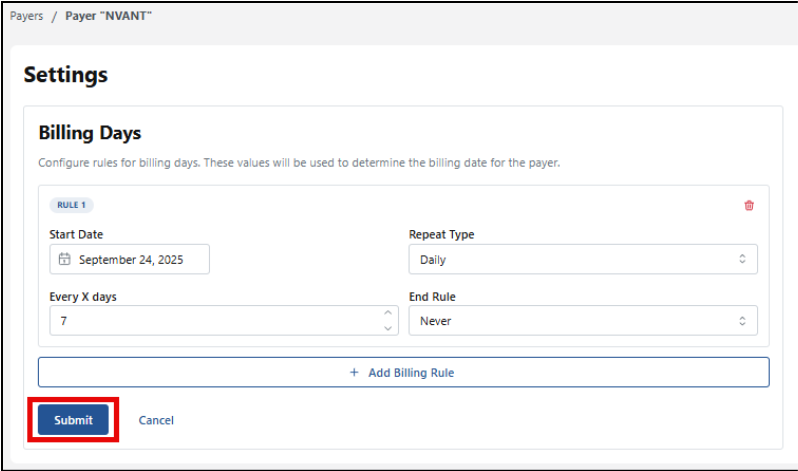798x471 pixels.
Task: Expand the End Rule dropdown showing Never
Action: tap(582, 321)
